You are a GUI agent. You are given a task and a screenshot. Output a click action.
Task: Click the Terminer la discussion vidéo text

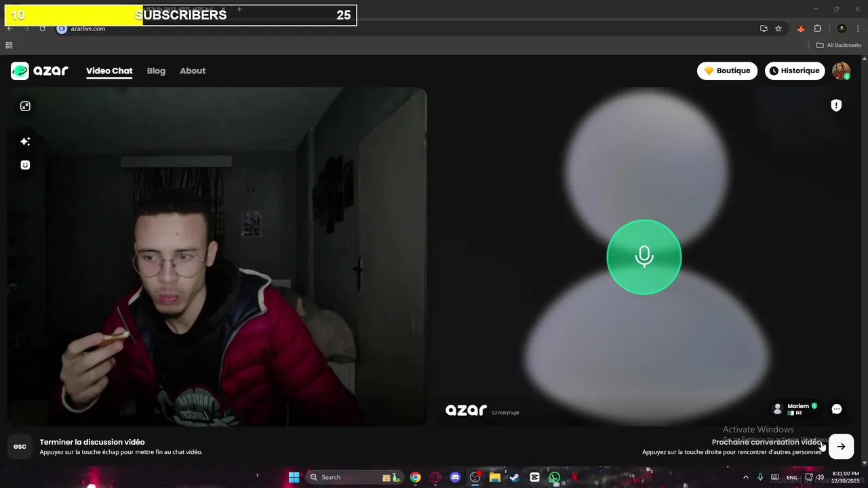click(92, 442)
